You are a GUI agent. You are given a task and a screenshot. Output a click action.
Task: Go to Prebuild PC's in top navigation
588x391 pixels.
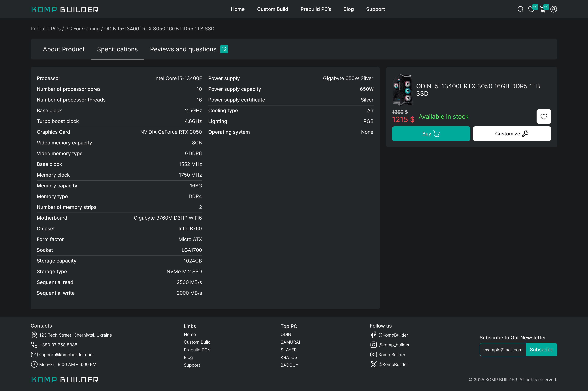316,9
